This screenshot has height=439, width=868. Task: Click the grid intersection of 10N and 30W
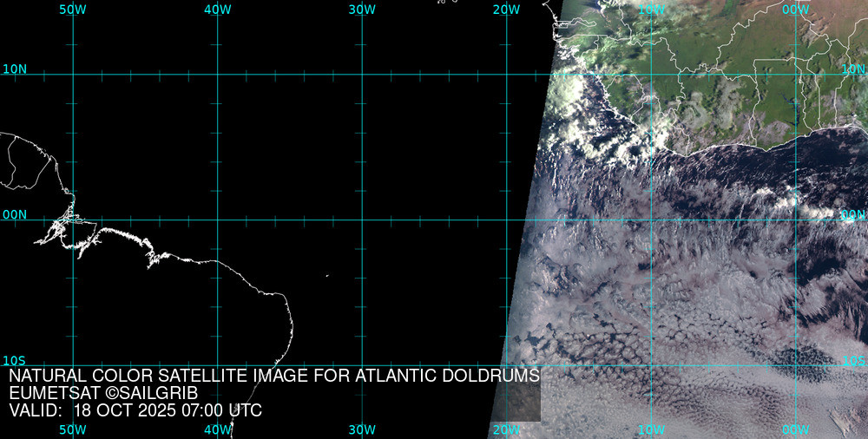pyautogui.click(x=362, y=75)
